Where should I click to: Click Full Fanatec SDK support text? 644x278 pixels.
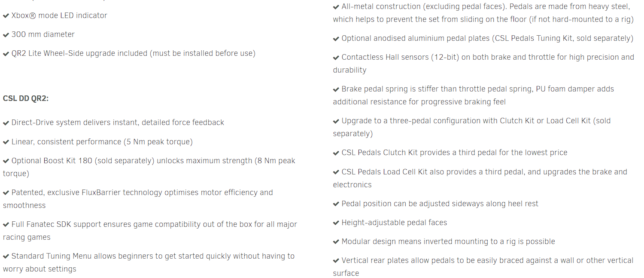150,231
